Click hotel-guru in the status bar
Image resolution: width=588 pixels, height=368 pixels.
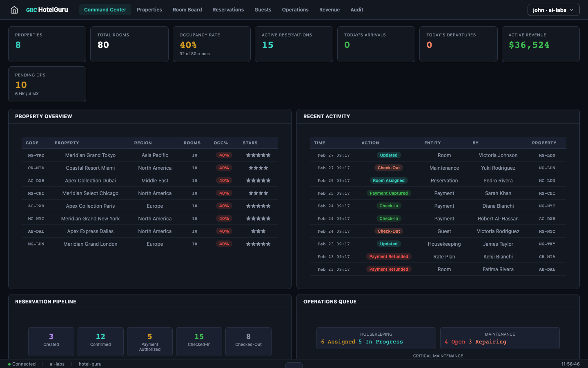(x=90, y=364)
